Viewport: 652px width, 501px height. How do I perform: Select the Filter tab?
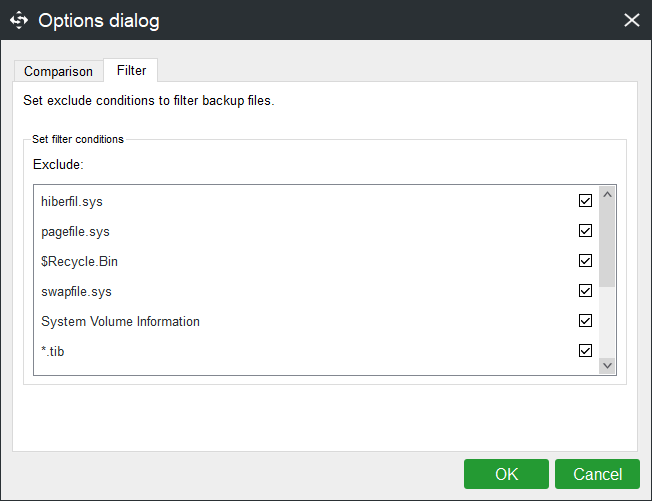pyautogui.click(x=131, y=70)
